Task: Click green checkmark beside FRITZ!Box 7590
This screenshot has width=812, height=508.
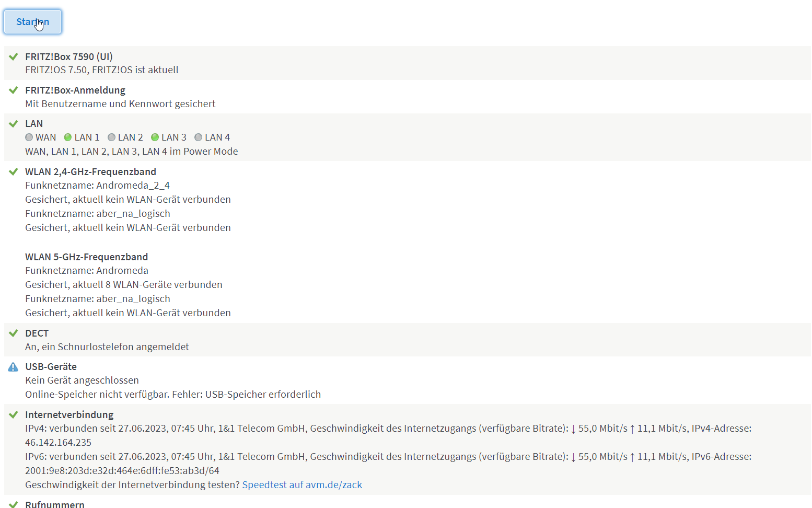Action: pos(14,56)
